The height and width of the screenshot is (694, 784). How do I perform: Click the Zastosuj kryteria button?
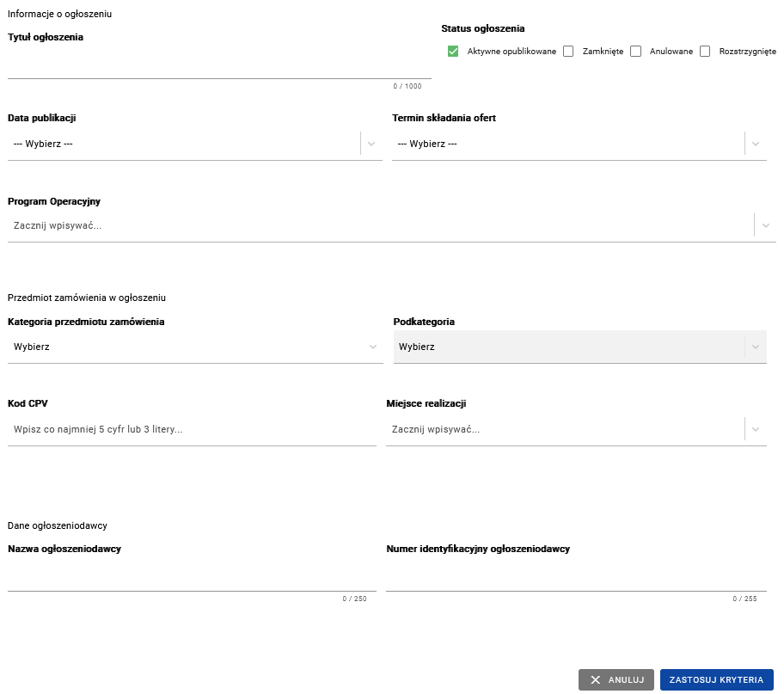716,679
